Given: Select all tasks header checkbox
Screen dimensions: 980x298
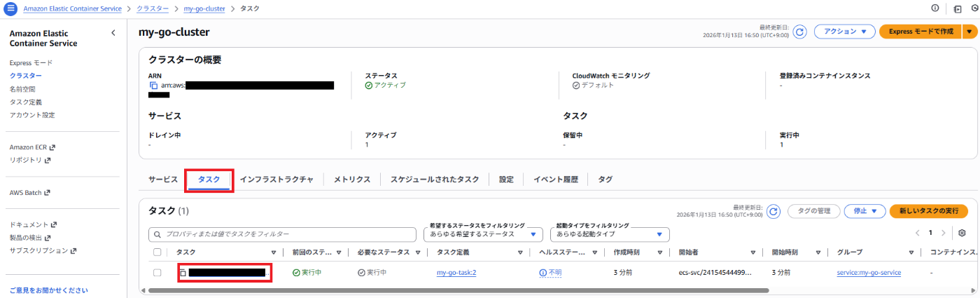Looking at the screenshot, I should [x=157, y=252].
